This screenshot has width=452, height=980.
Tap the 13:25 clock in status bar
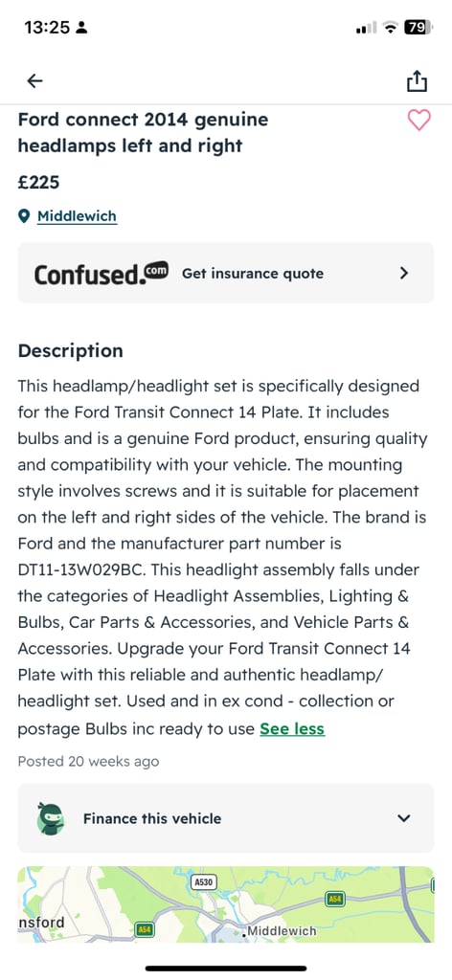[47, 27]
